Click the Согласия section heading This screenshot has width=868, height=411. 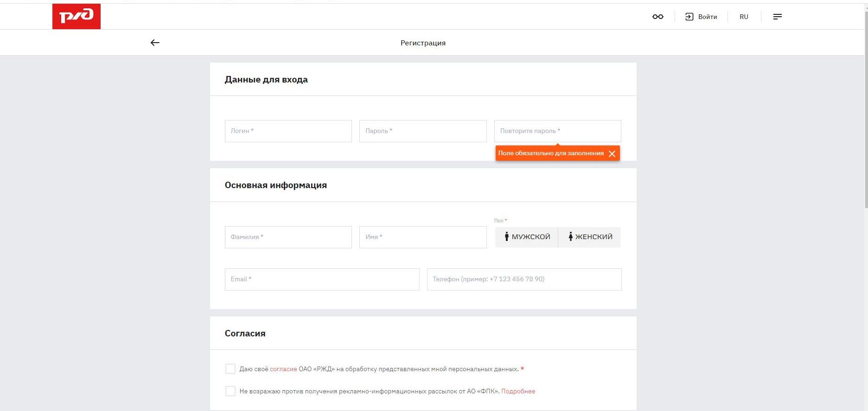click(x=245, y=334)
